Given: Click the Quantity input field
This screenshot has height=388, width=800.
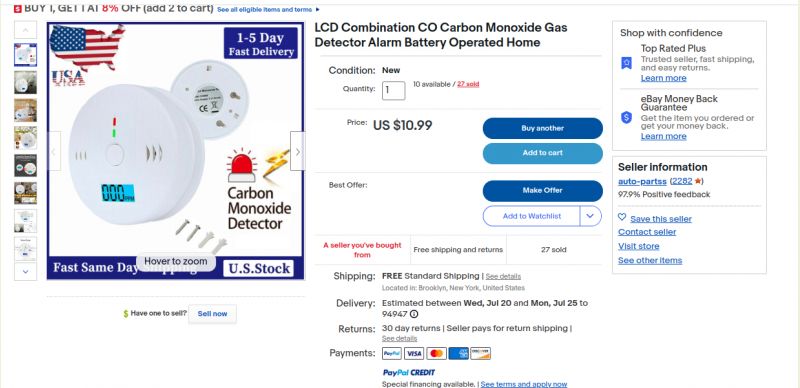Looking at the screenshot, I should (x=393, y=90).
